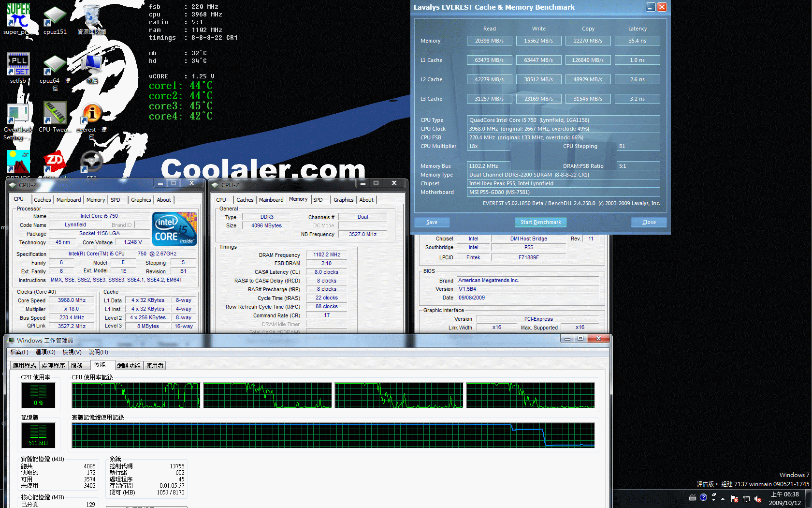Click Start Benchmark in EVEREST window

(x=540, y=223)
